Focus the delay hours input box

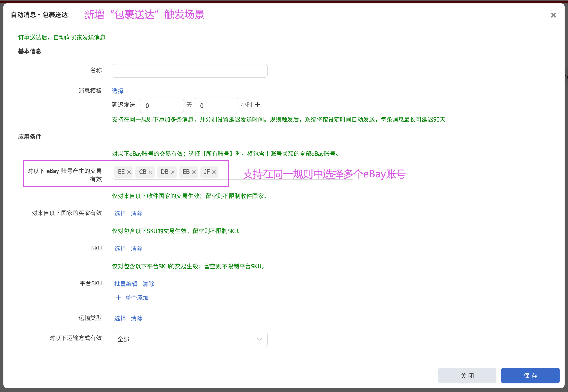[216, 105]
